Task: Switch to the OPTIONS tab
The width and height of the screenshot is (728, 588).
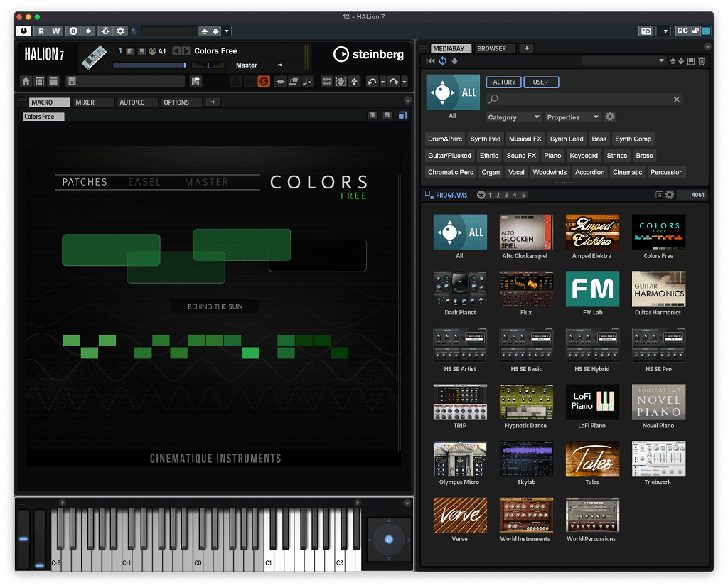Action: [x=181, y=102]
